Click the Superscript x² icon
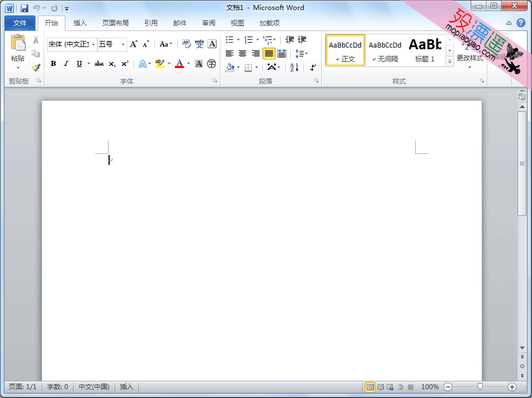 (125, 64)
